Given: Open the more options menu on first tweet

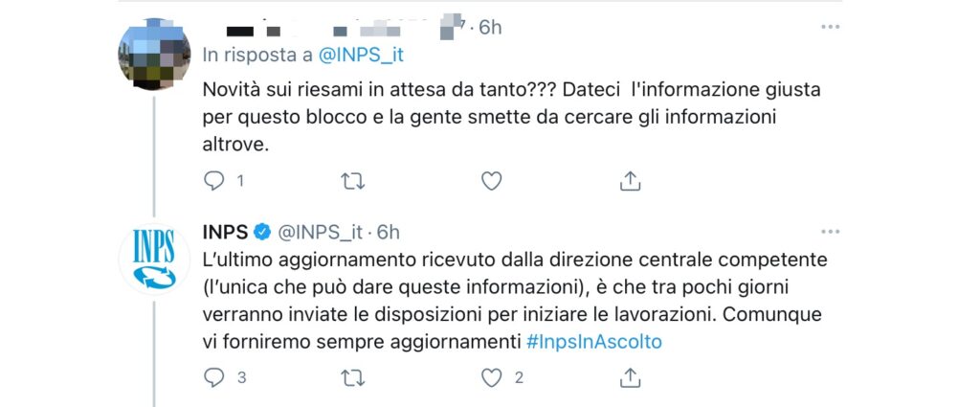Looking at the screenshot, I should coord(830,27).
